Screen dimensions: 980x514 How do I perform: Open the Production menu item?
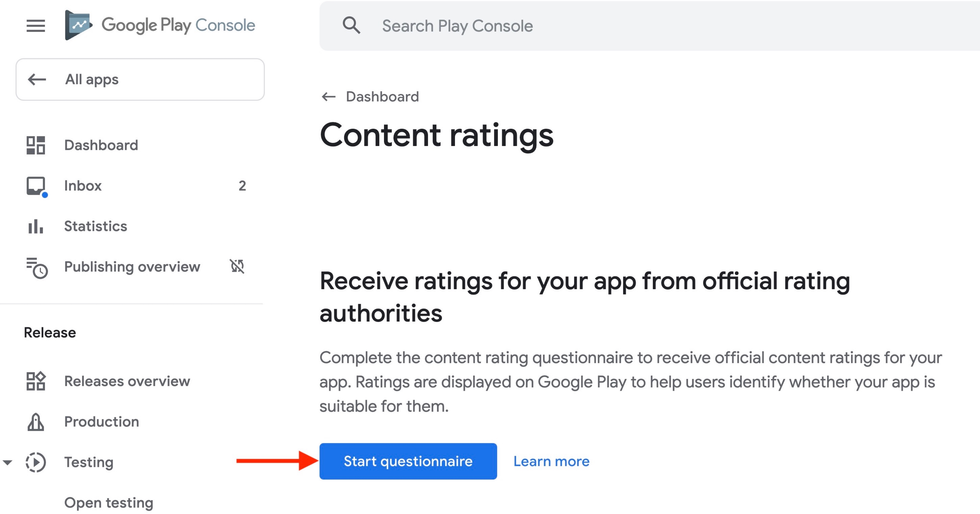click(x=102, y=422)
